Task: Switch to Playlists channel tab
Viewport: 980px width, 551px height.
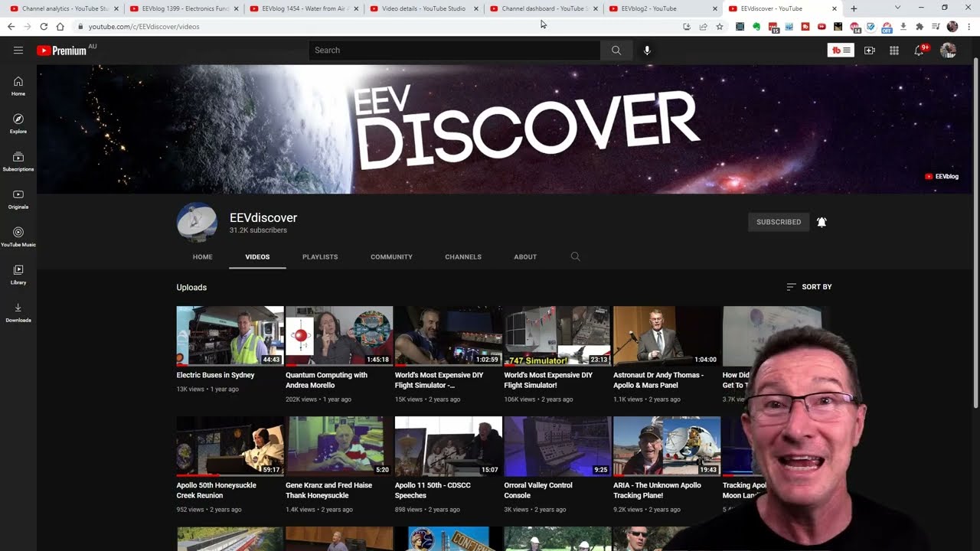Action: [x=320, y=257]
